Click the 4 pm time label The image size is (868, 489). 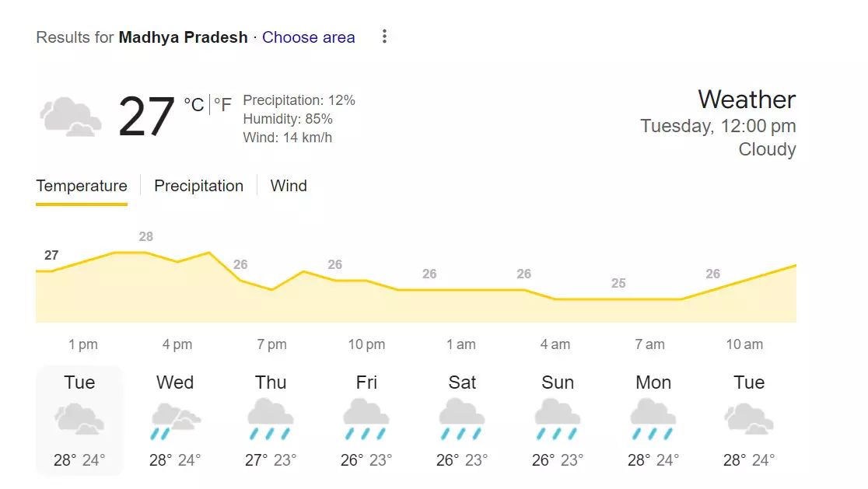point(177,344)
